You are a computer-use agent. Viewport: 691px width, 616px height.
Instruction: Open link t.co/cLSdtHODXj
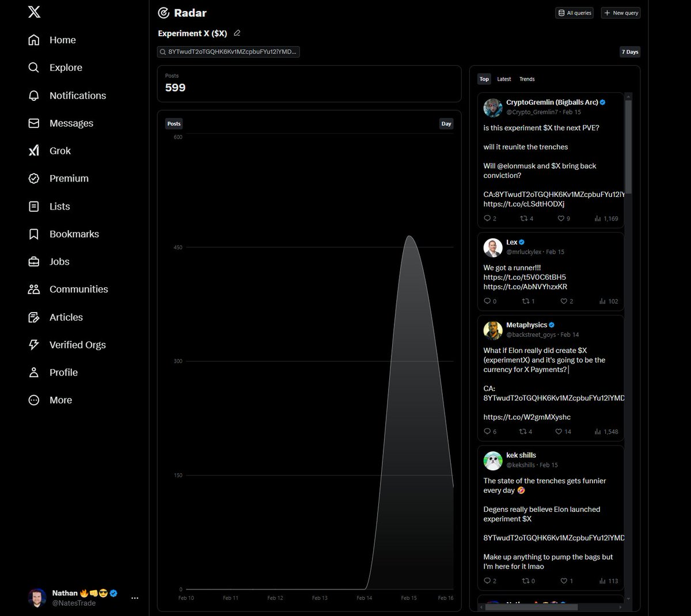524,204
